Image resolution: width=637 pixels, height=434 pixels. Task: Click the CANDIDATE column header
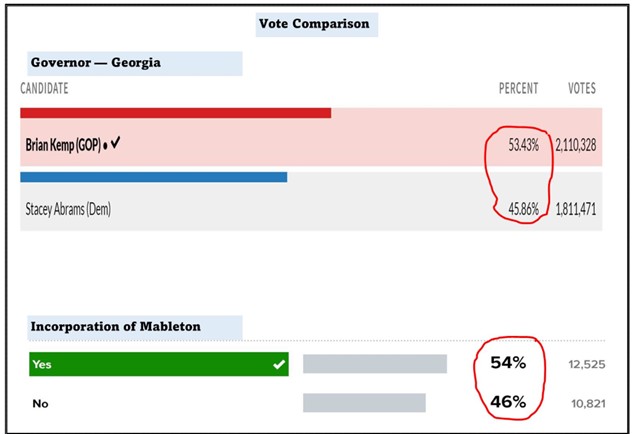point(45,88)
